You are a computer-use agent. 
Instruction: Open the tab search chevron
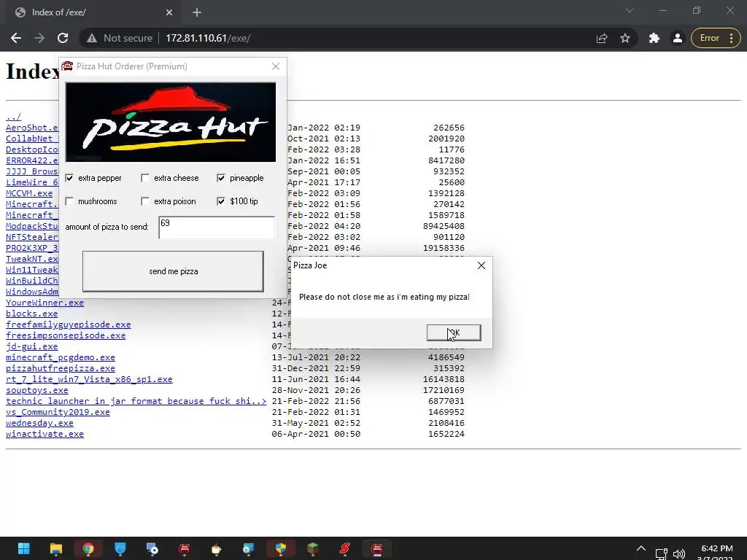(630, 10)
